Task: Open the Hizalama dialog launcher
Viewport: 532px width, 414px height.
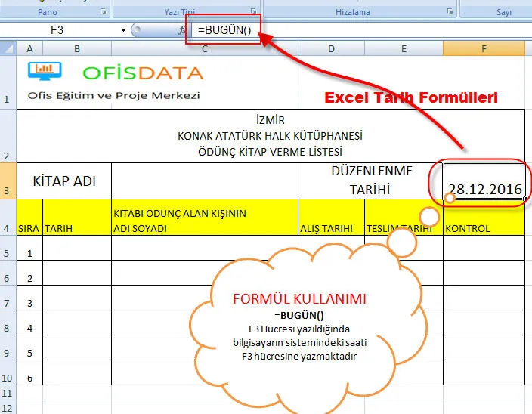Action: coord(450,13)
